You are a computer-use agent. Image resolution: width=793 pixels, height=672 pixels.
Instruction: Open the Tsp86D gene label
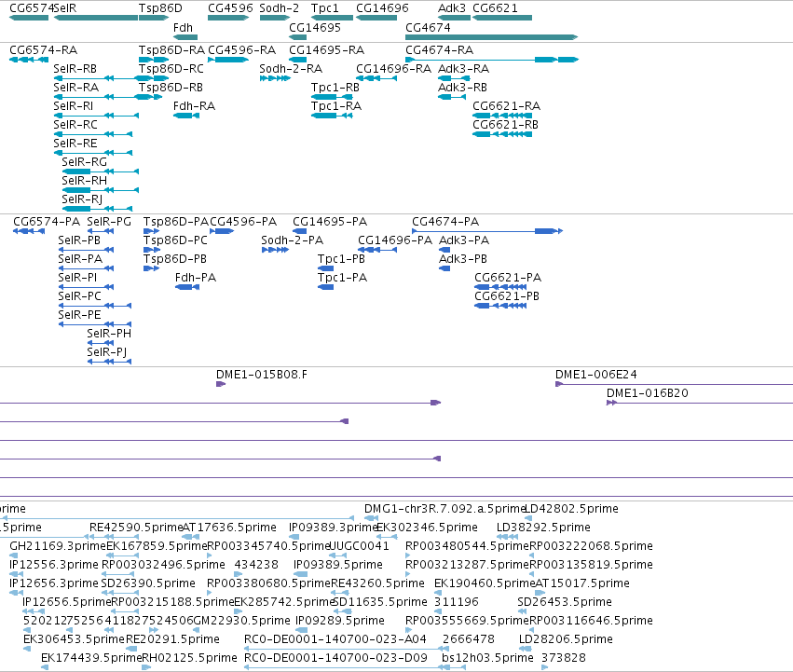pyautogui.click(x=160, y=8)
